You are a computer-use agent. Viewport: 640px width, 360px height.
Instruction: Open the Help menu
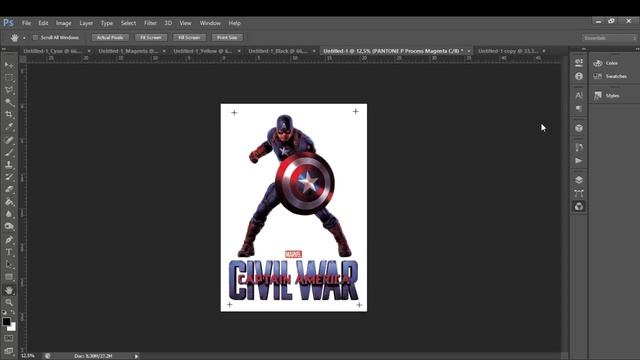click(x=234, y=23)
